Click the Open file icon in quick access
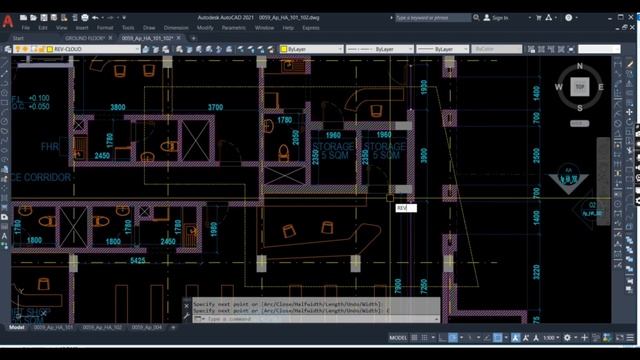 coord(33,18)
